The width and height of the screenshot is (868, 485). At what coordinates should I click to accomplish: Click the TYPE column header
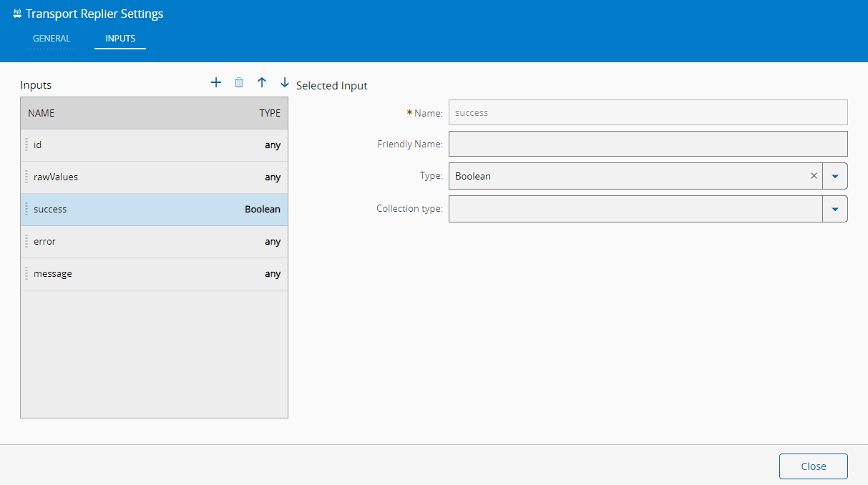coord(269,113)
